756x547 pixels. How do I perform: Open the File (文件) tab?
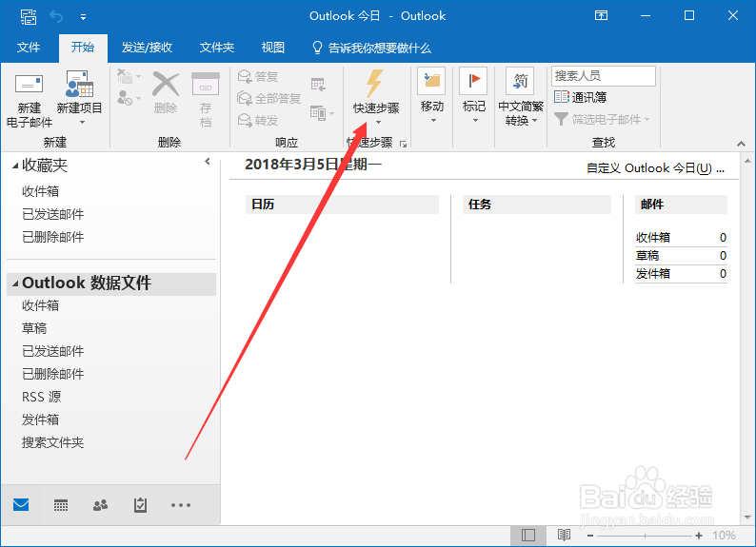(x=29, y=48)
